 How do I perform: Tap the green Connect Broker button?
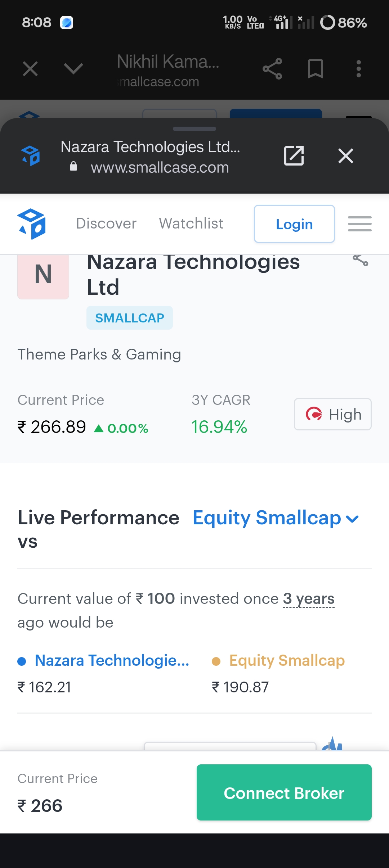pyautogui.click(x=284, y=792)
